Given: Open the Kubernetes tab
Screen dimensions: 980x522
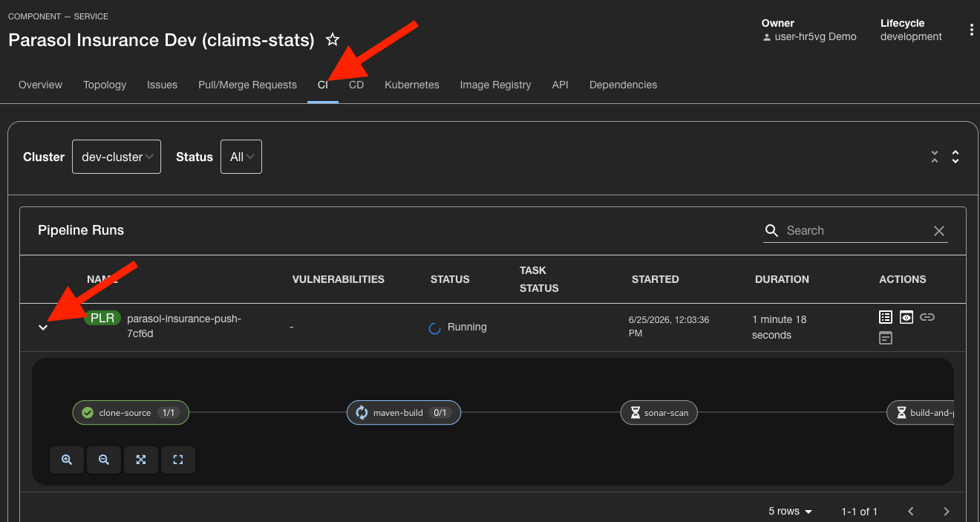Looking at the screenshot, I should click(412, 85).
